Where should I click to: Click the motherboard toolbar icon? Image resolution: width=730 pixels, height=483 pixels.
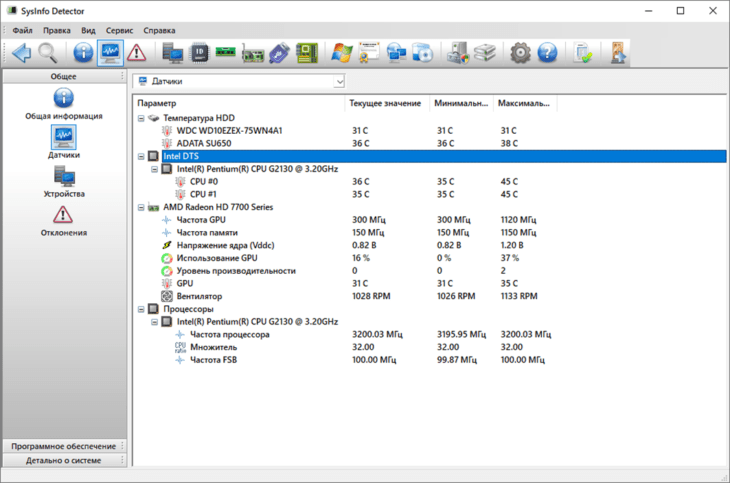[x=306, y=53]
